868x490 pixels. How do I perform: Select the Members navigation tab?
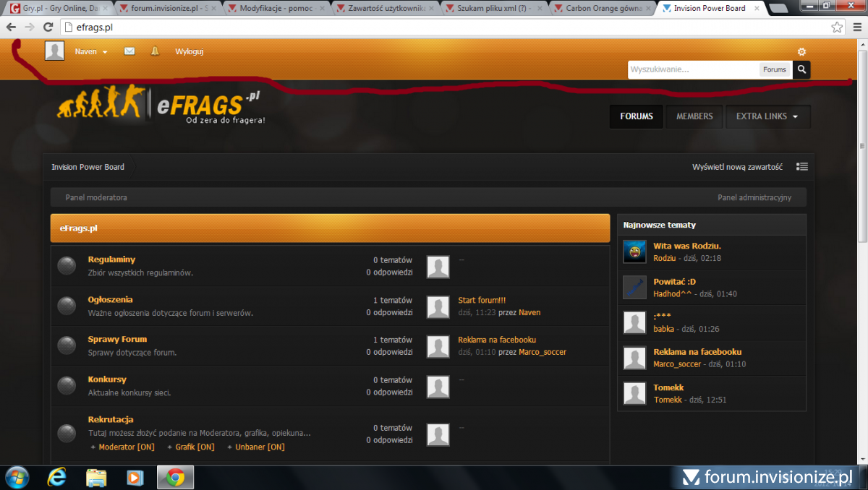click(x=694, y=116)
